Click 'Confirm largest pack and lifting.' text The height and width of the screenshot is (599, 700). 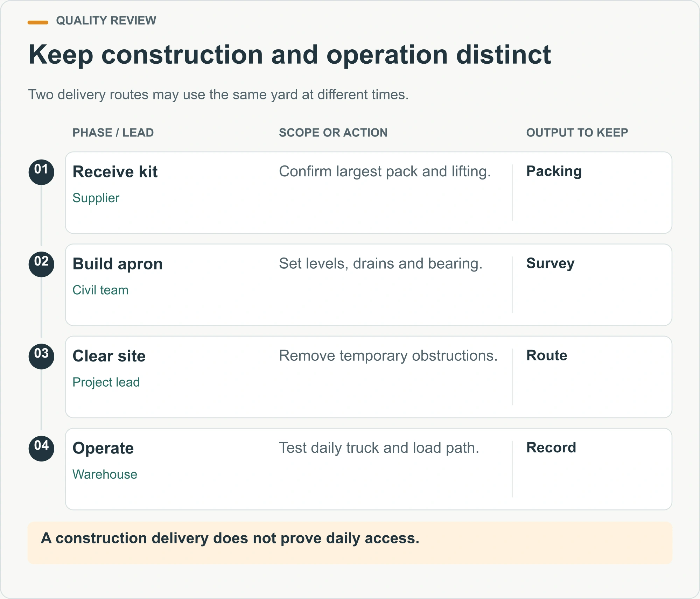385,172
